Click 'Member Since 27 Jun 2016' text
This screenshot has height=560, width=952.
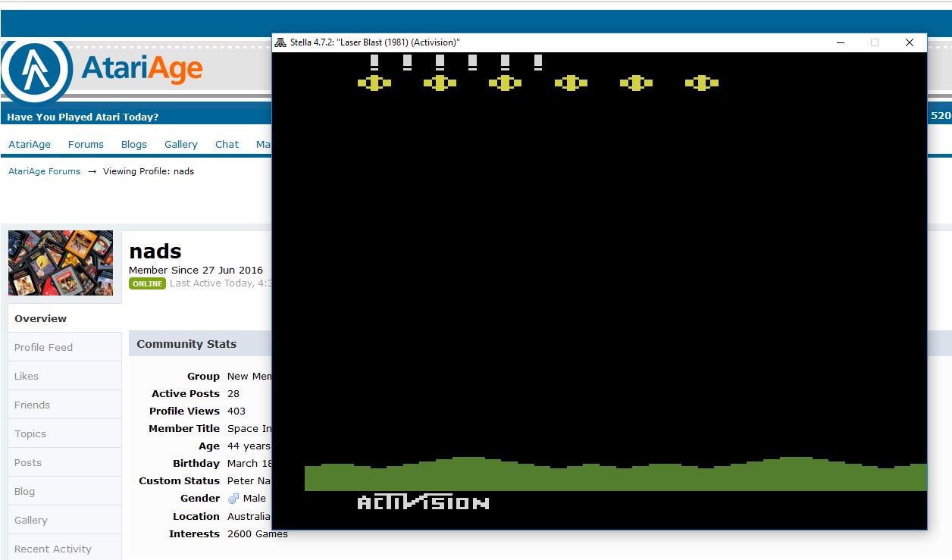(196, 270)
